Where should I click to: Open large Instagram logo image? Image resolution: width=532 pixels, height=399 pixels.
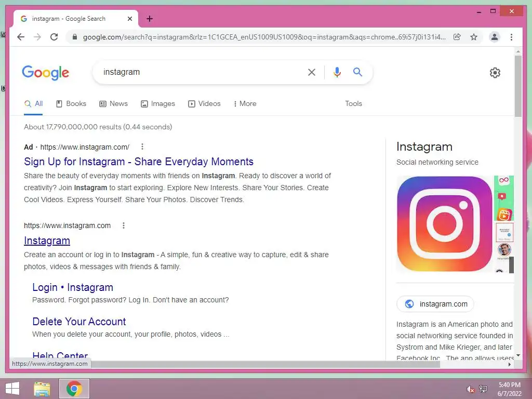(445, 224)
